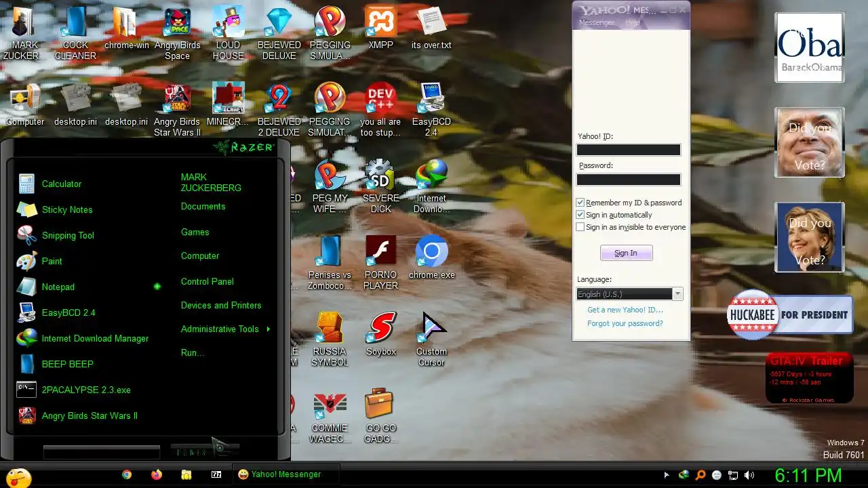This screenshot has width=868, height=488.
Task: Click the Barack Obama desktop gadget
Action: 810,47
